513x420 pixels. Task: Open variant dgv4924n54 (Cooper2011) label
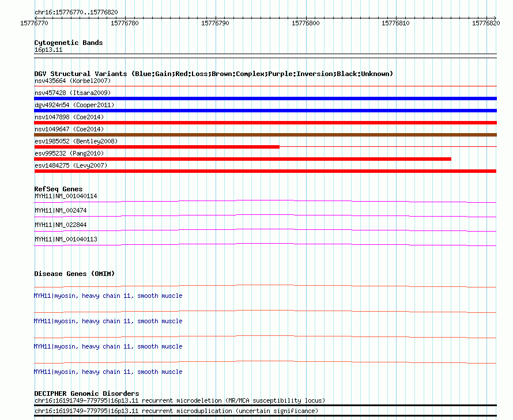point(74,105)
